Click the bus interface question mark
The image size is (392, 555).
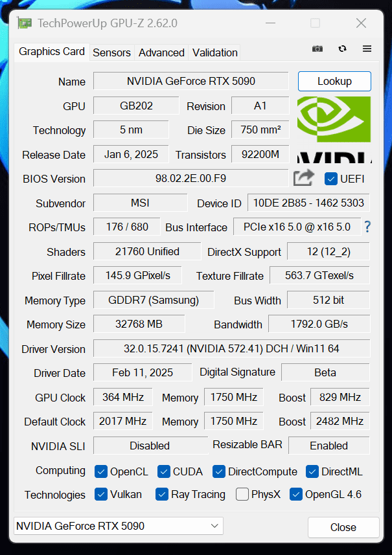tap(367, 227)
